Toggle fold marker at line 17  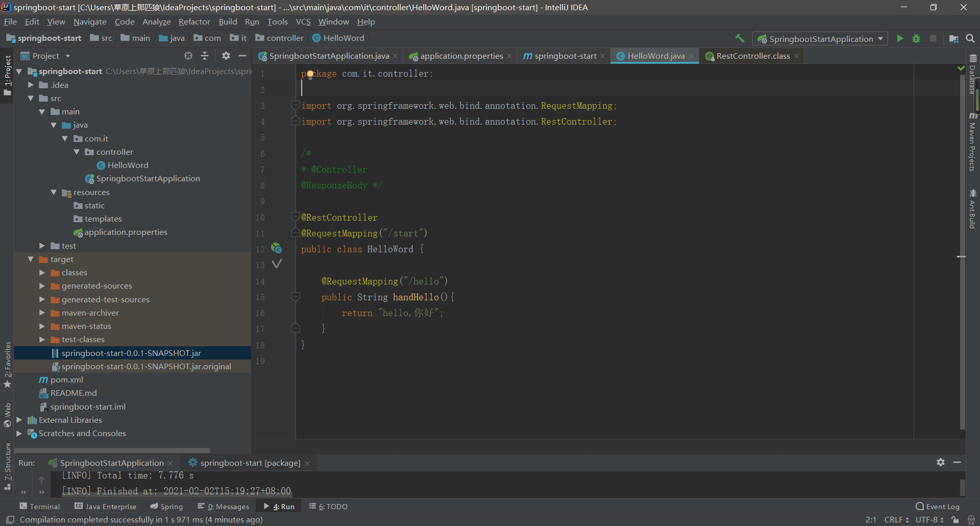(x=295, y=328)
